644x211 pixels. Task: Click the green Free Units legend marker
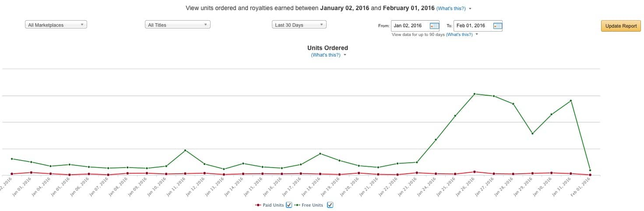point(297,205)
